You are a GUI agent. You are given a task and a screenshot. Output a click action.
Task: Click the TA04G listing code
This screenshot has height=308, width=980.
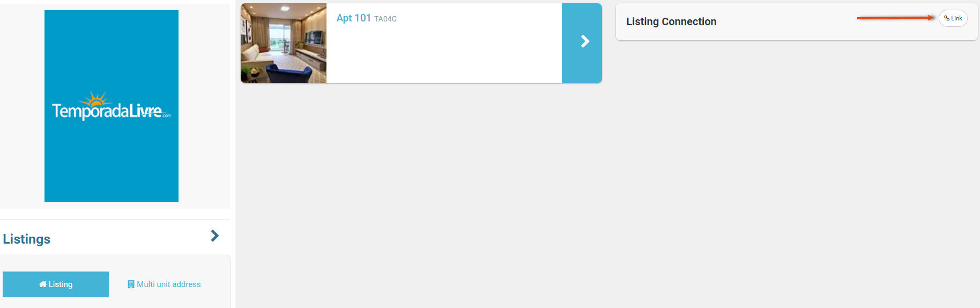coord(385,19)
